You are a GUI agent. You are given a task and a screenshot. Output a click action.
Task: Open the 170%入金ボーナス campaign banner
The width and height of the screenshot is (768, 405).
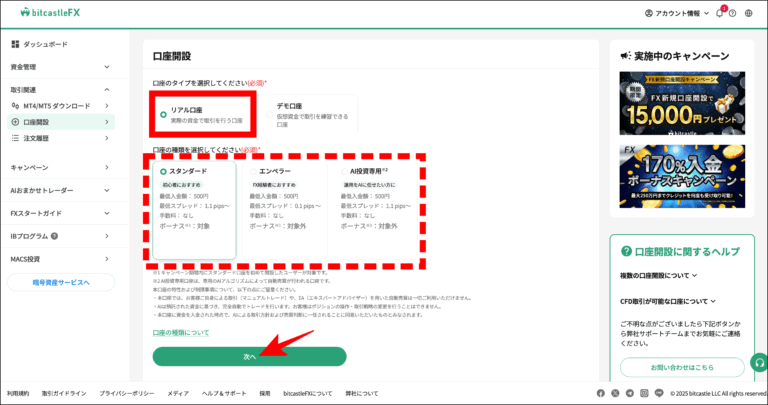(x=682, y=176)
